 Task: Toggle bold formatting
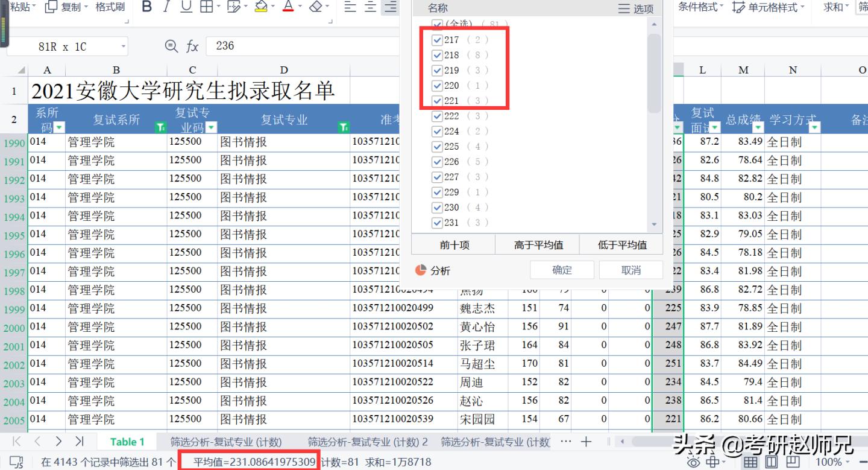point(146,7)
